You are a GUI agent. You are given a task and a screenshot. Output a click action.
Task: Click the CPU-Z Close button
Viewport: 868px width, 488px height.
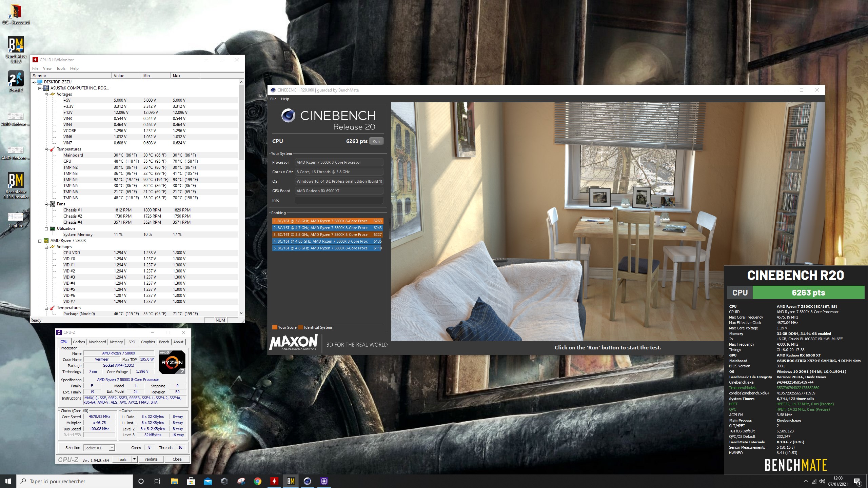177,459
